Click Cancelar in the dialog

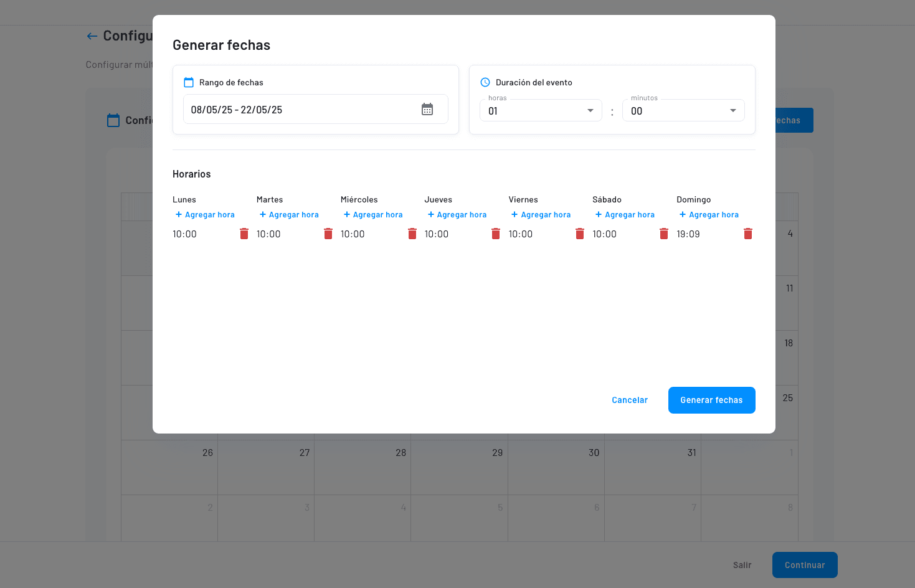[x=630, y=400]
